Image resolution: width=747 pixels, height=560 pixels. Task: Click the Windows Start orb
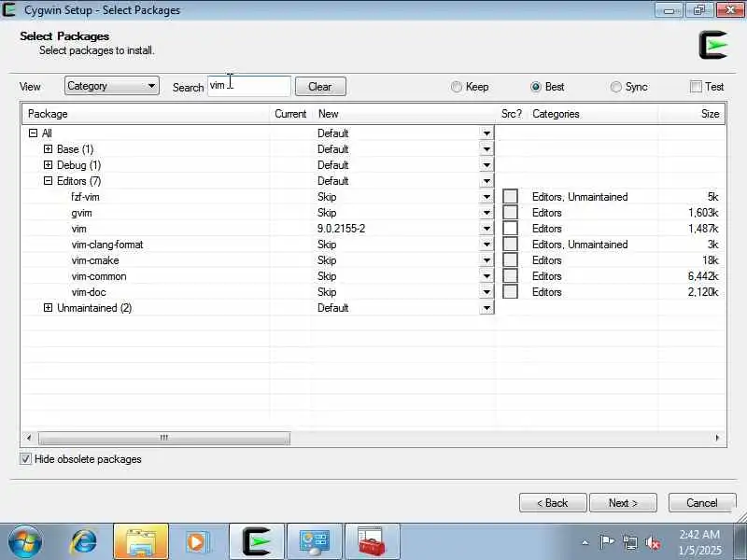pos(25,542)
